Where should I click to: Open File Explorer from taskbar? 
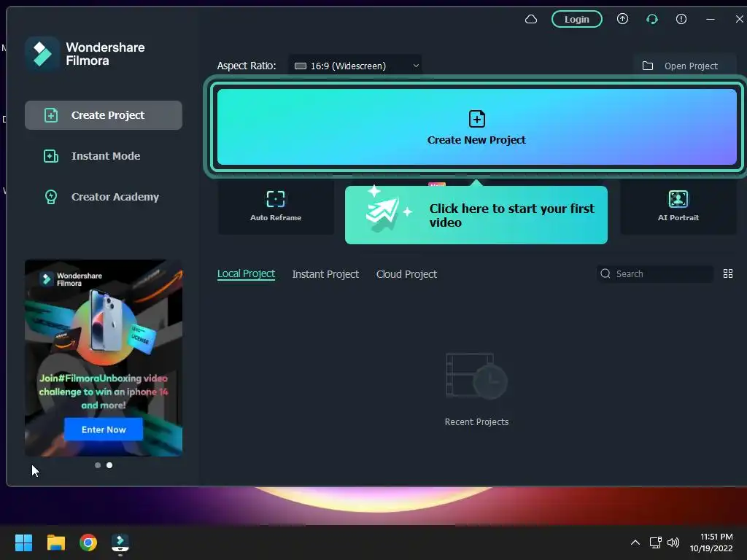tap(55, 542)
